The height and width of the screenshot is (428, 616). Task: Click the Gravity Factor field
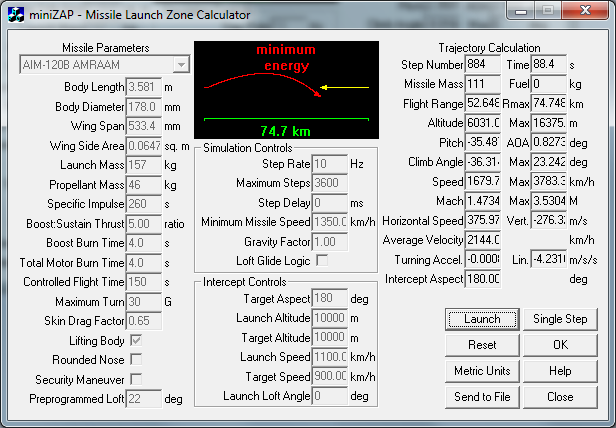tap(330, 241)
